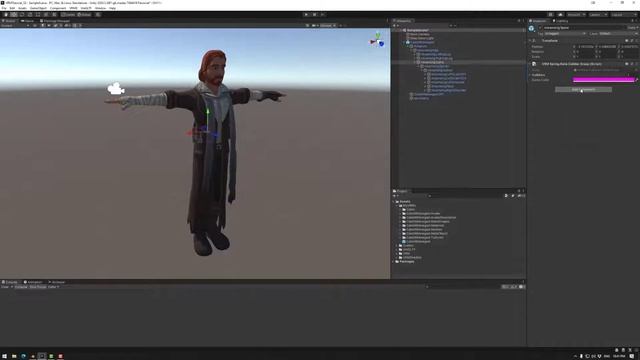Select the Move tool in the toolbar
The width and height of the screenshot is (640, 360).
pos(13,15)
